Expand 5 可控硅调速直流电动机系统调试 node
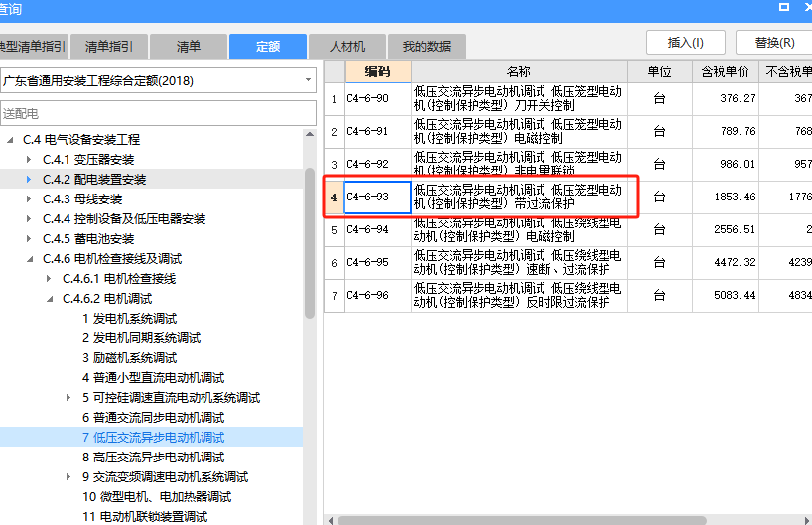Image resolution: width=812 pixels, height=525 pixels. coord(68,398)
